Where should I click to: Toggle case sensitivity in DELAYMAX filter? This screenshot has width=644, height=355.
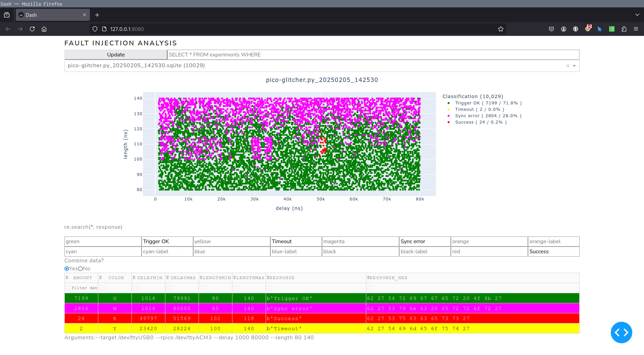tap(169, 288)
